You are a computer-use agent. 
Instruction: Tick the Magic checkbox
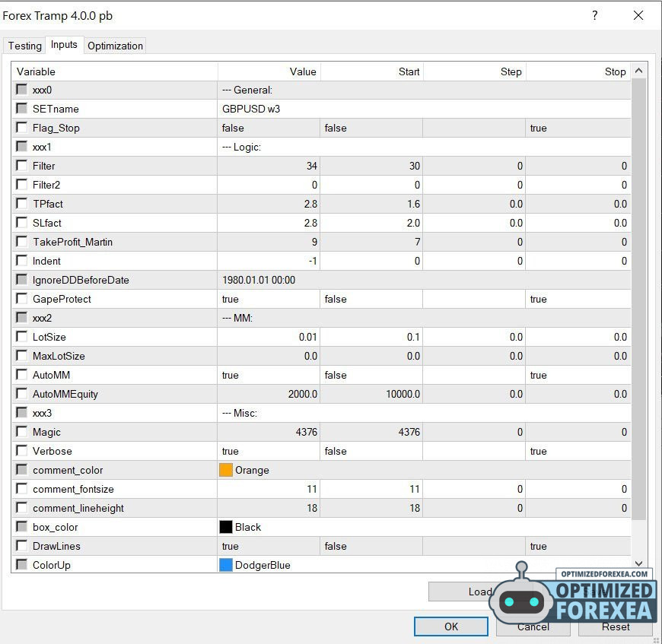[x=21, y=431]
